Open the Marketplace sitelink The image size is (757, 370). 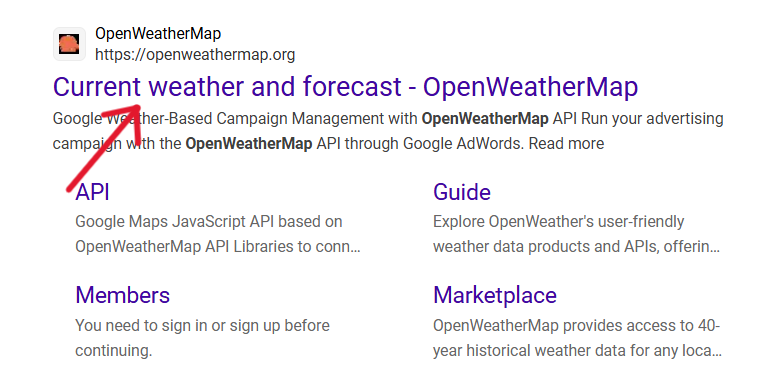pyautogui.click(x=495, y=295)
